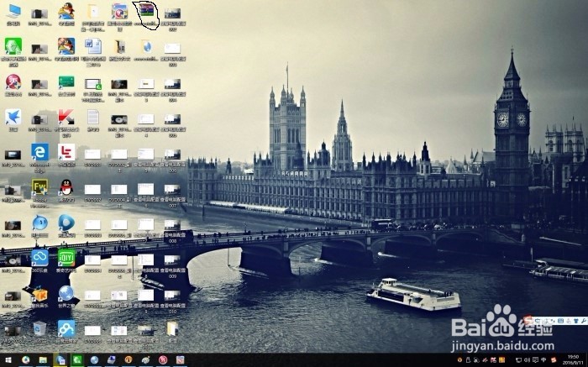This screenshot has height=367, width=588.
Task: Open the Word document file on the desktop
Action: click(93, 46)
